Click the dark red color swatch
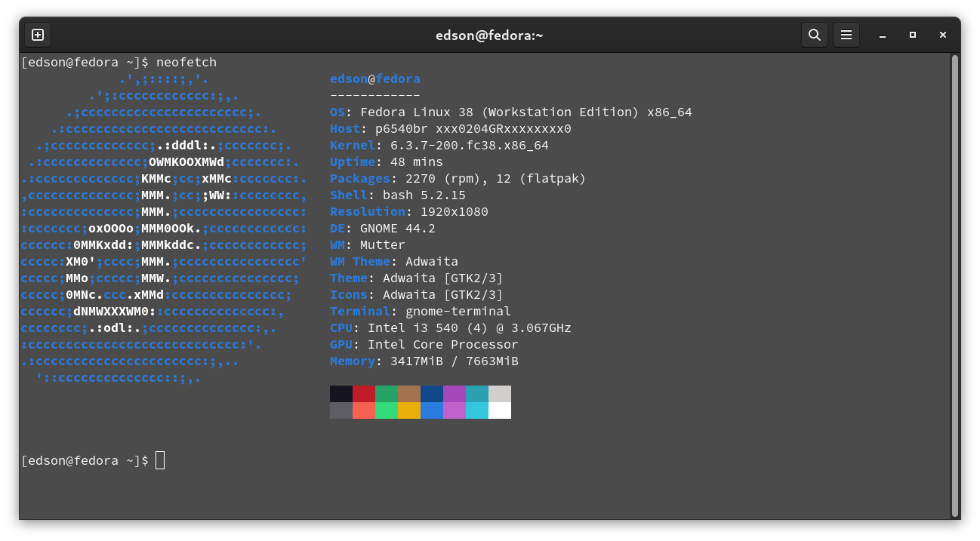 (x=364, y=394)
